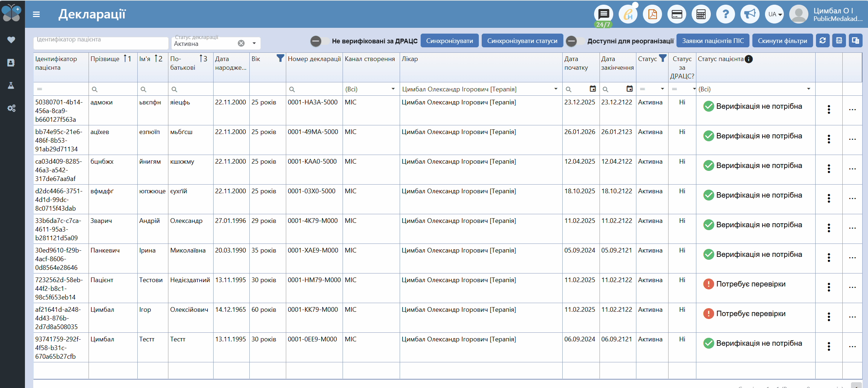Open the UA language selector
868x388 pixels.
(774, 14)
